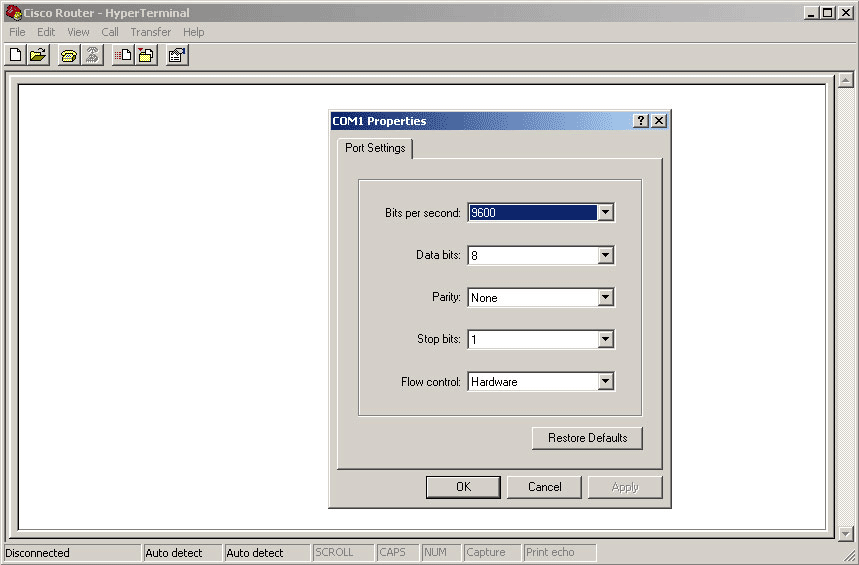Click the COM1 Properties help question-mark button
The height and width of the screenshot is (565, 859).
(640, 121)
